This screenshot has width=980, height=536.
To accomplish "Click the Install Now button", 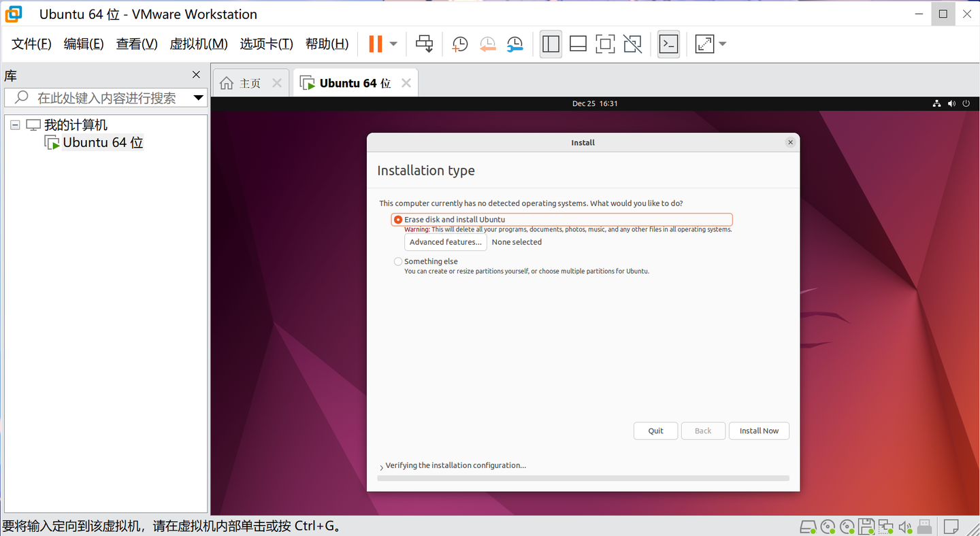I will point(759,431).
